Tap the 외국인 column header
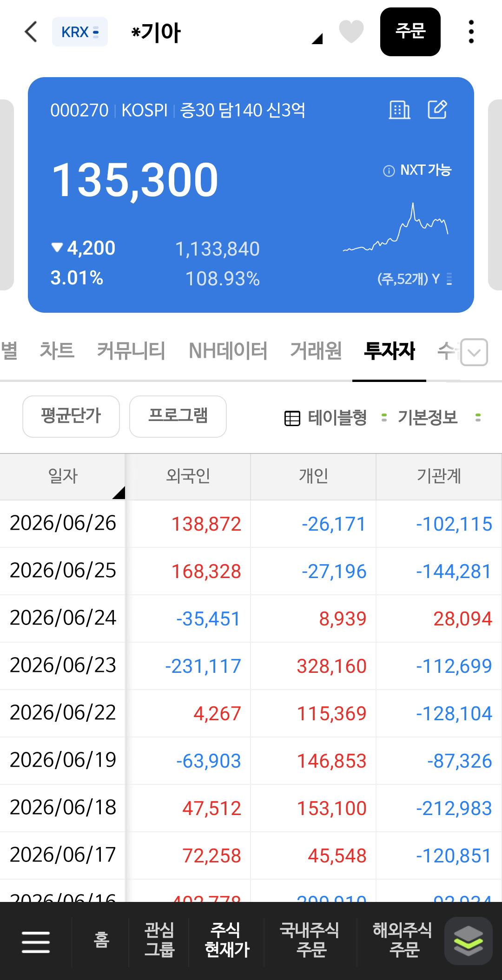This screenshot has height=980, width=502. [188, 476]
